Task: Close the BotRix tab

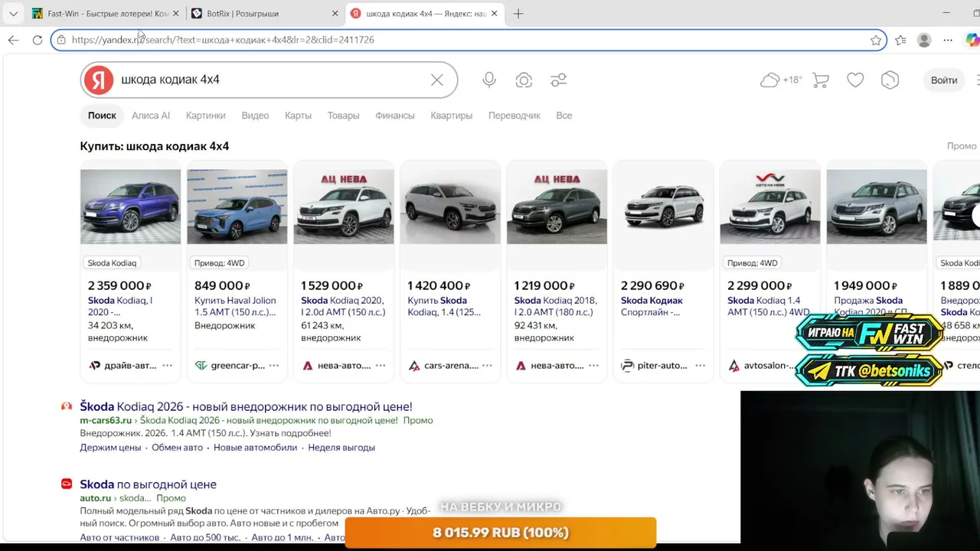Action: 335,14
